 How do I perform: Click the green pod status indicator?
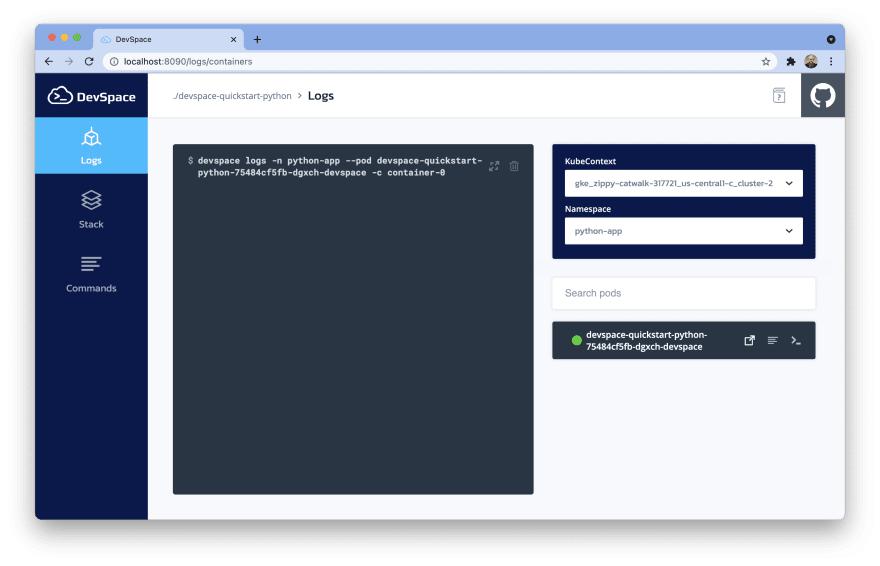coord(576,340)
